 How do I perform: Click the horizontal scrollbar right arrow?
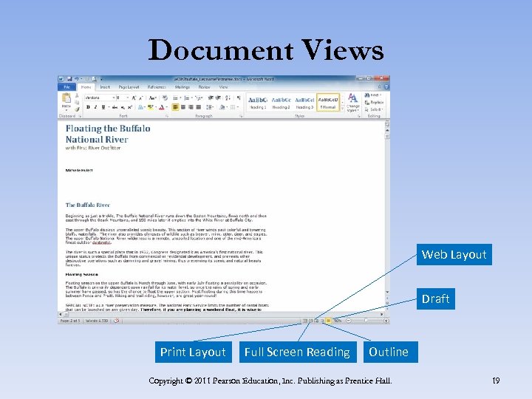(382, 315)
